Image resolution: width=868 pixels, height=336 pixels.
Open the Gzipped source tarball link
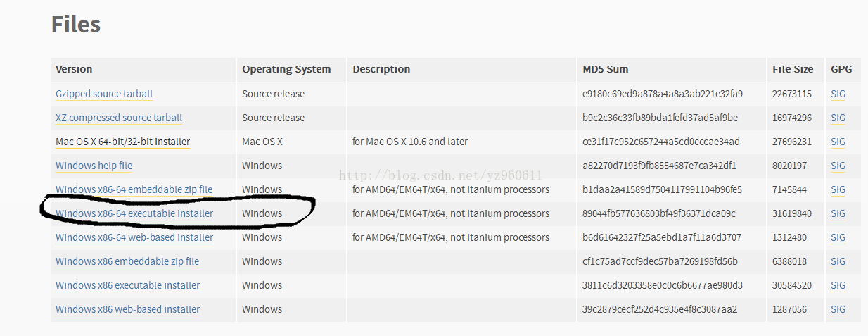click(x=104, y=94)
